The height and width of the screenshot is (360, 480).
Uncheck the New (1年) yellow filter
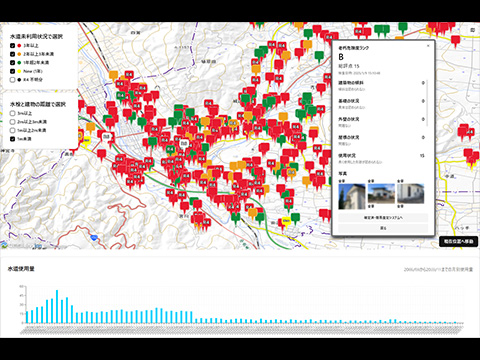pos(12,71)
